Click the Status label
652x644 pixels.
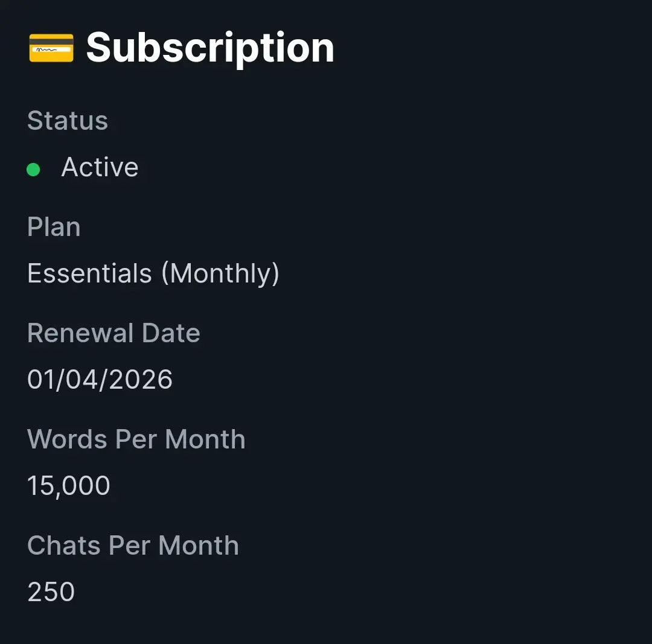(x=68, y=121)
